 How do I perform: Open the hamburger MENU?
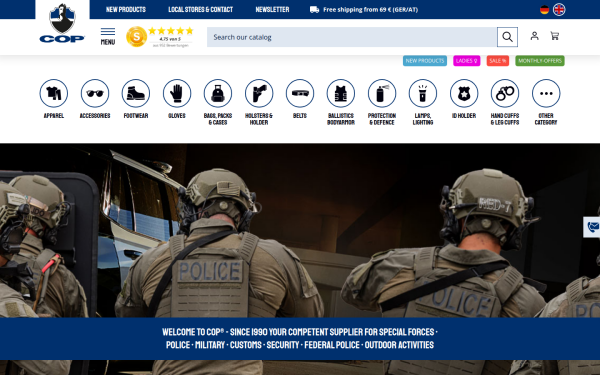pyautogui.click(x=108, y=36)
